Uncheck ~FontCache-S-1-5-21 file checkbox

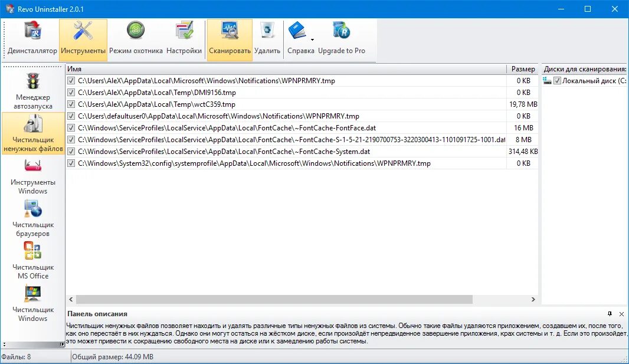pos(71,140)
